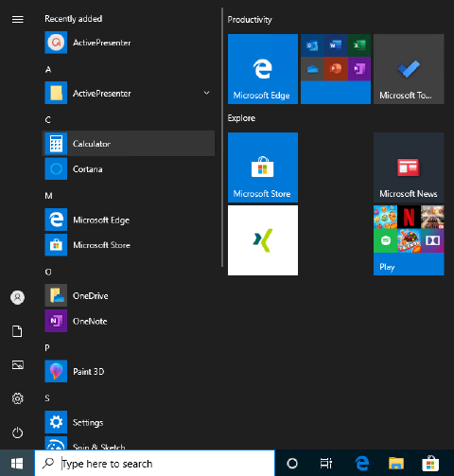Open Excel in the Office tile group
Viewport: 454px width, 476px height.
tap(359, 45)
